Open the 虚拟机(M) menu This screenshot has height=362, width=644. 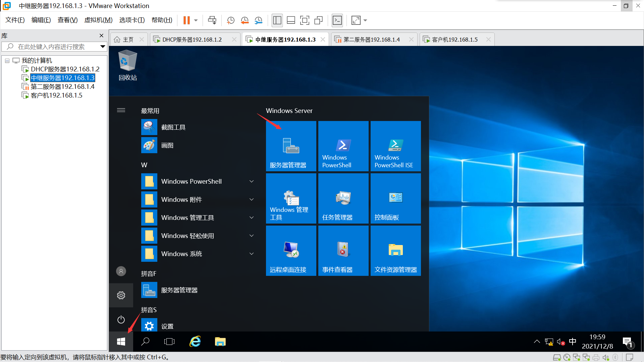click(x=98, y=20)
